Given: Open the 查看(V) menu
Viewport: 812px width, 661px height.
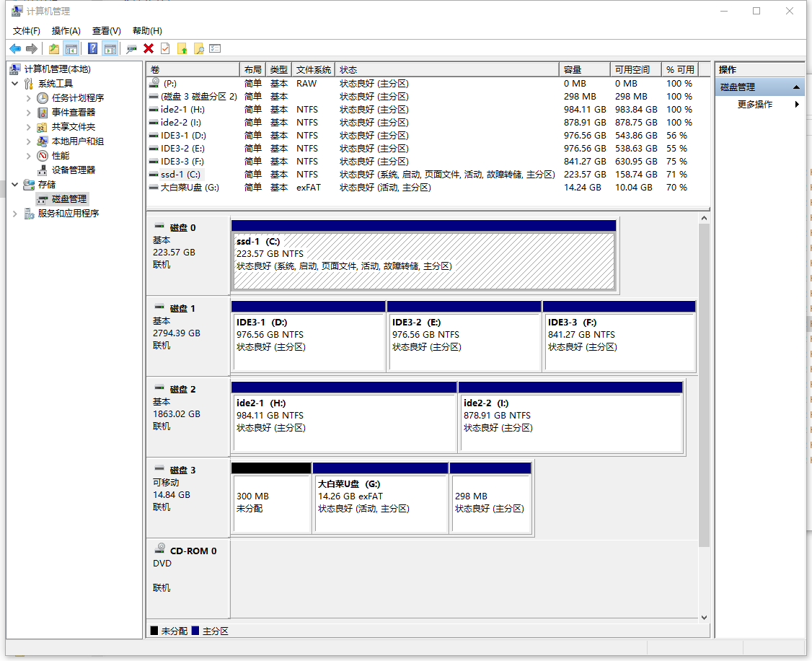Looking at the screenshot, I should pyautogui.click(x=106, y=30).
